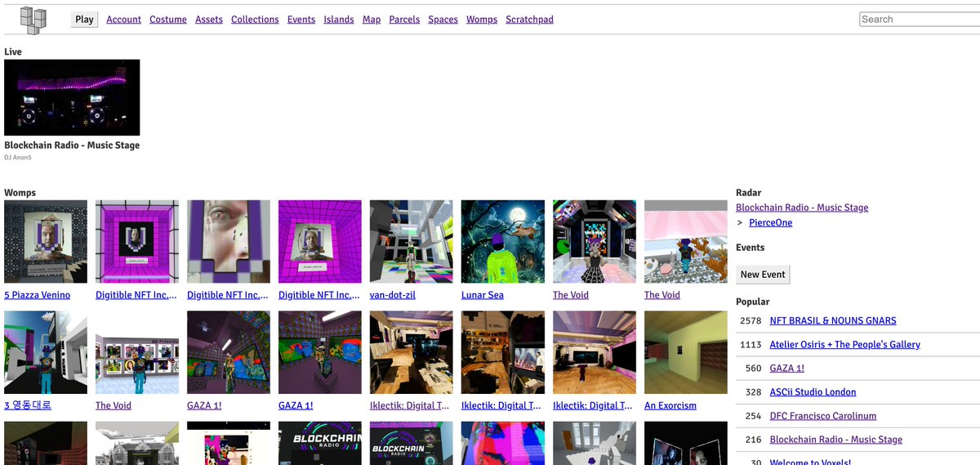
Task: Click the Blockchain Radio - Music Stage live title
Action: pyautogui.click(x=72, y=145)
